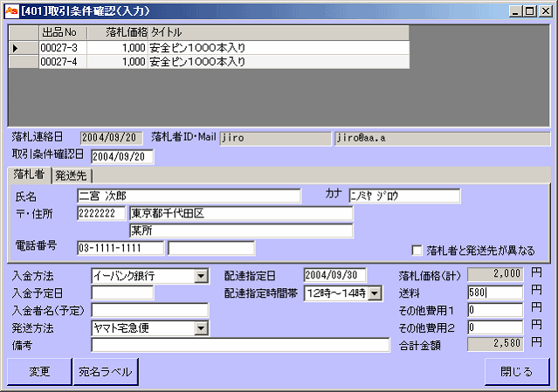Image resolution: width=558 pixels, height=392 pixels.
Task: Click the 落札者ID field showing jiro
Action: pos(275,138)
